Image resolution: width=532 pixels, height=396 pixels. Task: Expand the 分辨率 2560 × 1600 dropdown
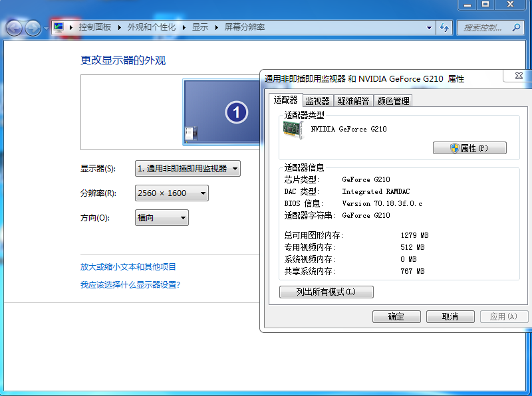(172, 193)
